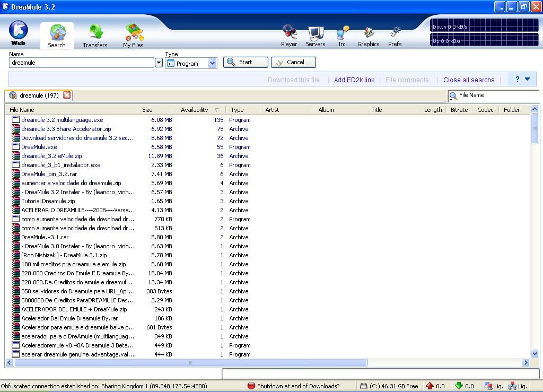The width and height of the screenshot is (543, 392).
Task: Open My Files section
Action: pyautogui.click(x=133, y=36)
